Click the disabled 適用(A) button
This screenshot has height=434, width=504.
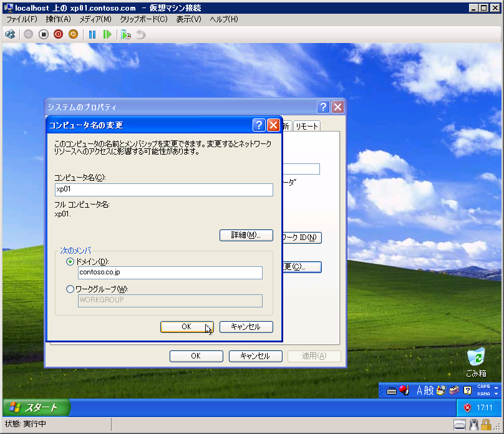[x=314, y=356]
